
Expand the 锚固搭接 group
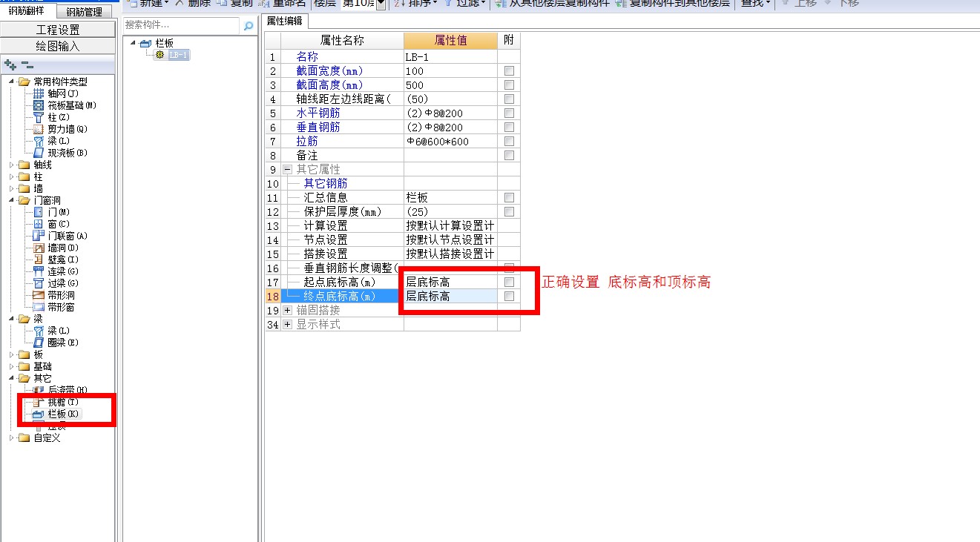288,311
